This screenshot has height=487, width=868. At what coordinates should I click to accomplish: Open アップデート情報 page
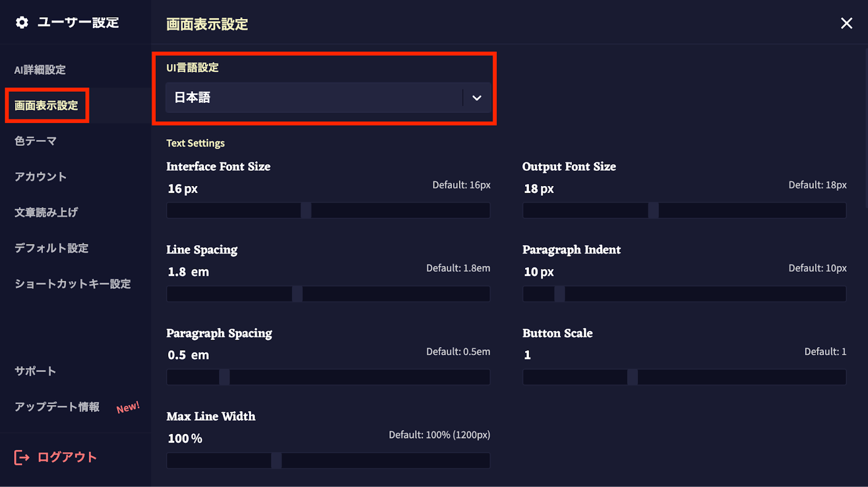click(58, 407)
